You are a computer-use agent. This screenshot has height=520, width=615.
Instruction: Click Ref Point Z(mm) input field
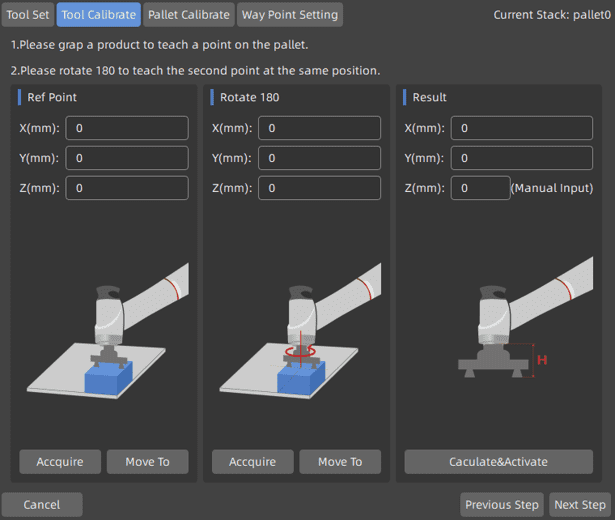(x=127, y=188)
